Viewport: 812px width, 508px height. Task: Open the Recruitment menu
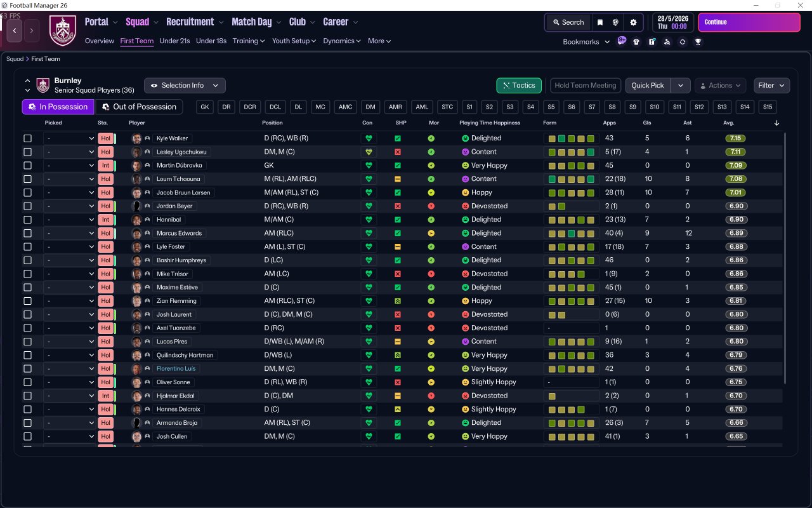[x=195, y=22]
